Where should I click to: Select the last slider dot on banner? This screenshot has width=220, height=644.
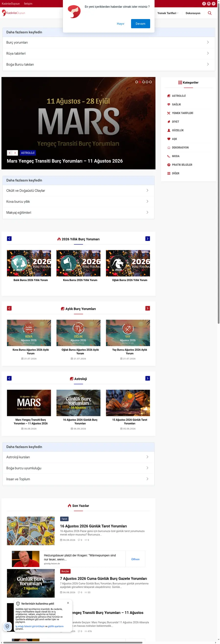151,82
